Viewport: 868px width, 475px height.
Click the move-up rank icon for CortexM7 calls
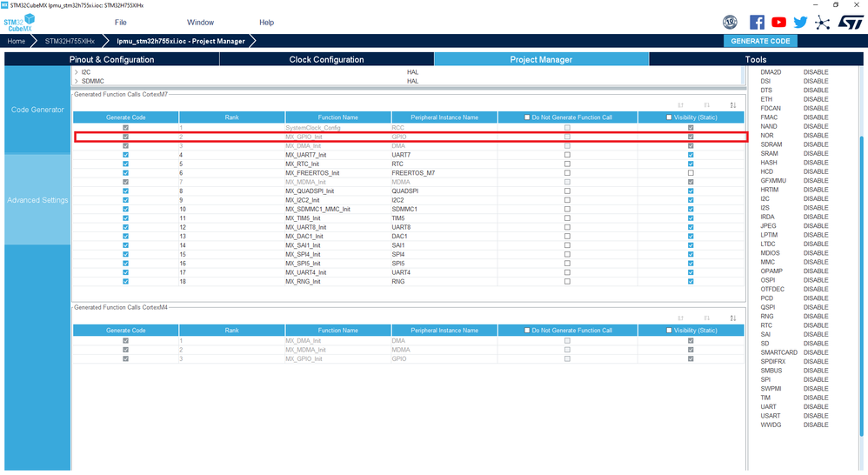pyautogui.click(x=680, y=105)
